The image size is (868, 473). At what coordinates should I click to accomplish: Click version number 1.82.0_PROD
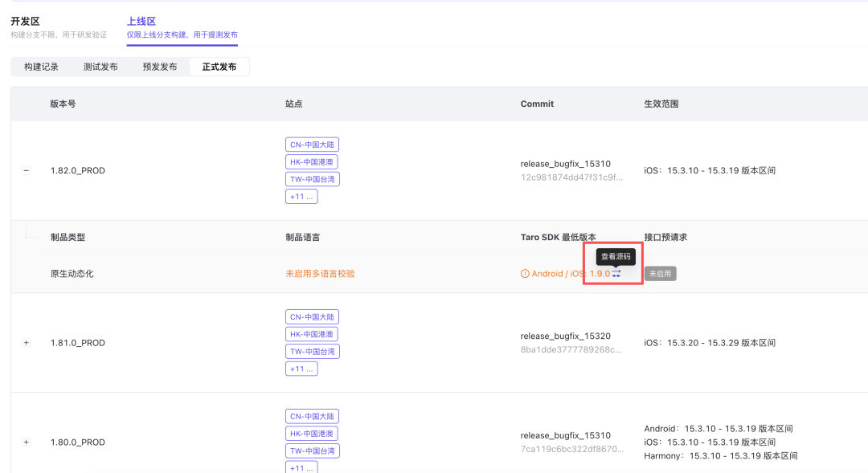click(x=77, y=170)
